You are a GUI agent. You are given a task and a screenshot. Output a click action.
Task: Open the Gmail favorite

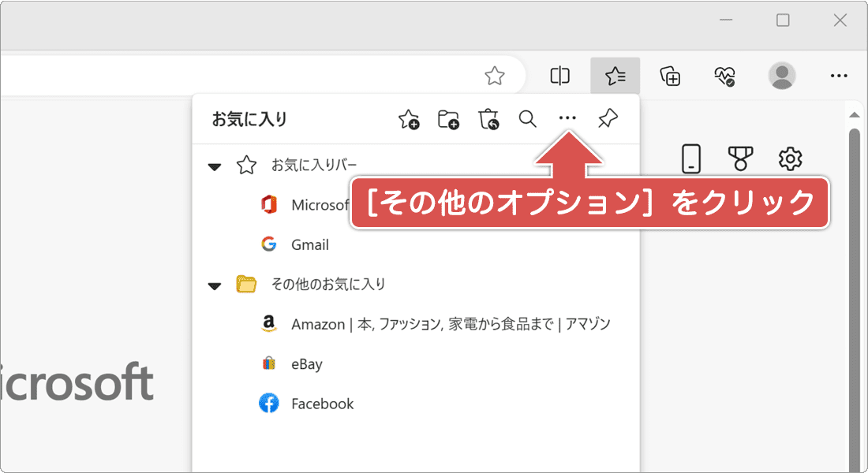tap(309, 245)
